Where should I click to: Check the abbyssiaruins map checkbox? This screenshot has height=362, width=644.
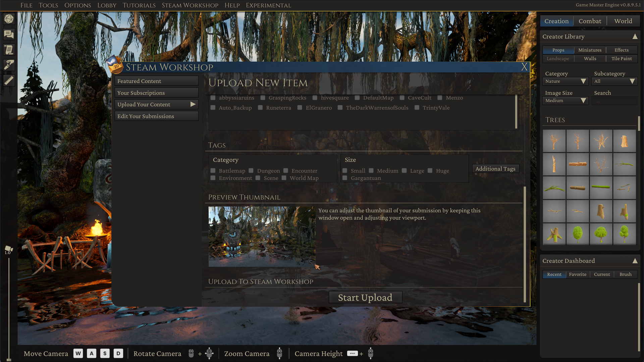[213, 98]
